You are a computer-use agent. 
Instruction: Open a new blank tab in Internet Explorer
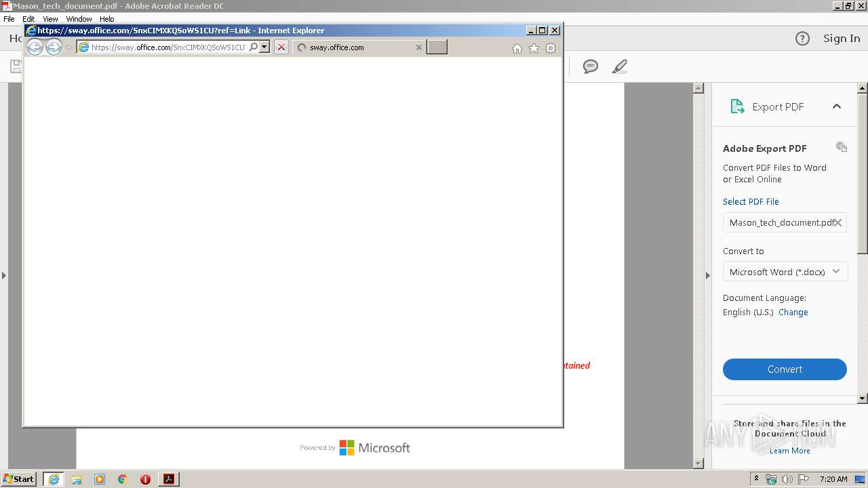(437, 47)
